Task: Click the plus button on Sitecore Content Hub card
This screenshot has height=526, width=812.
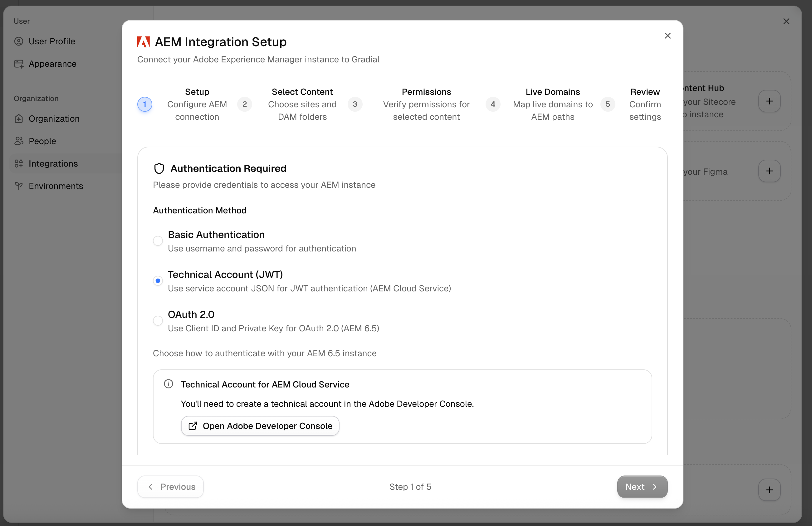Action: coord(769,101)
